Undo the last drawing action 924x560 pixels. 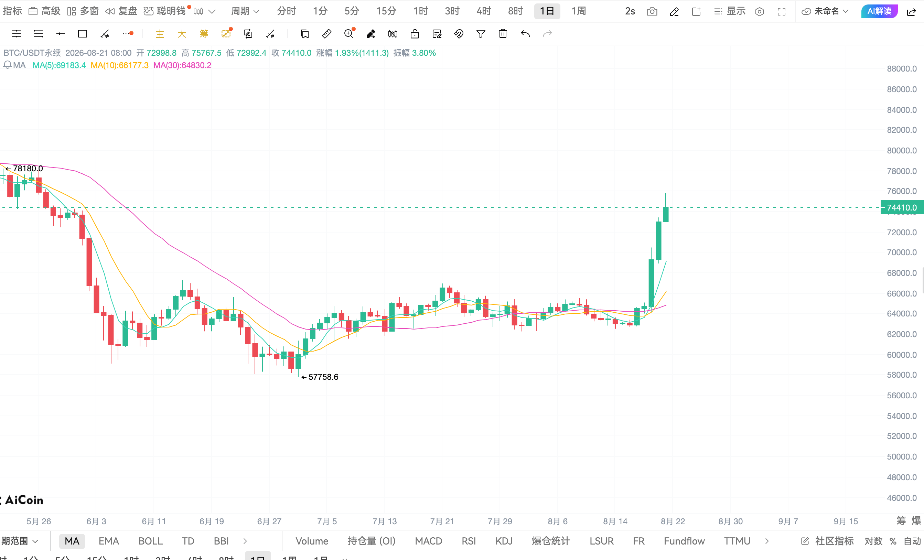(525, 34)
